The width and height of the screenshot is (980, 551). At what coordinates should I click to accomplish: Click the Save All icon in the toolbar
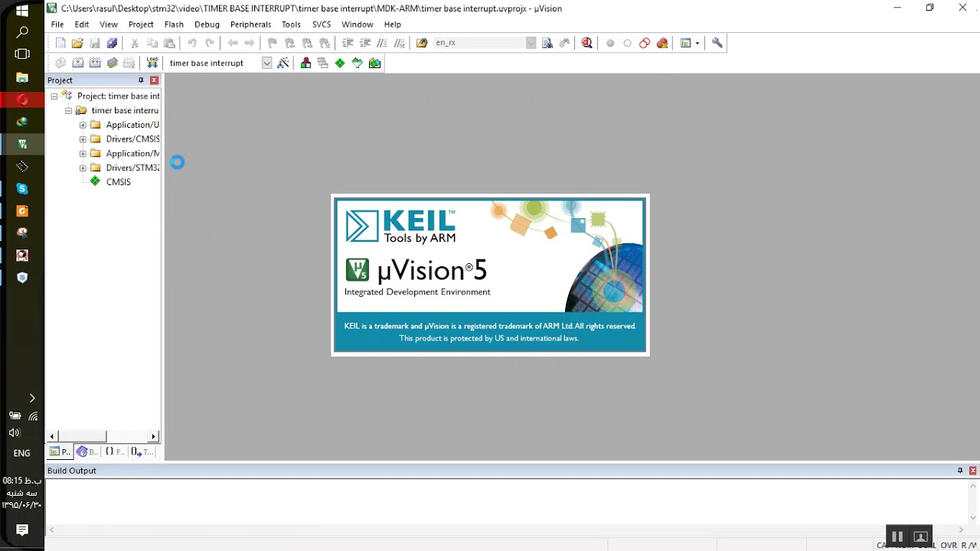[112, 44]
